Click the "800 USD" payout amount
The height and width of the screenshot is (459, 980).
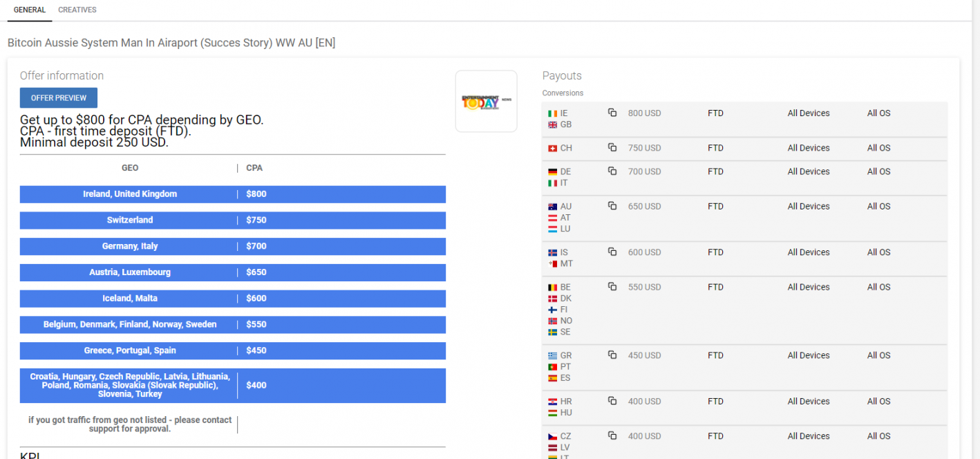(x=644, y=113)
